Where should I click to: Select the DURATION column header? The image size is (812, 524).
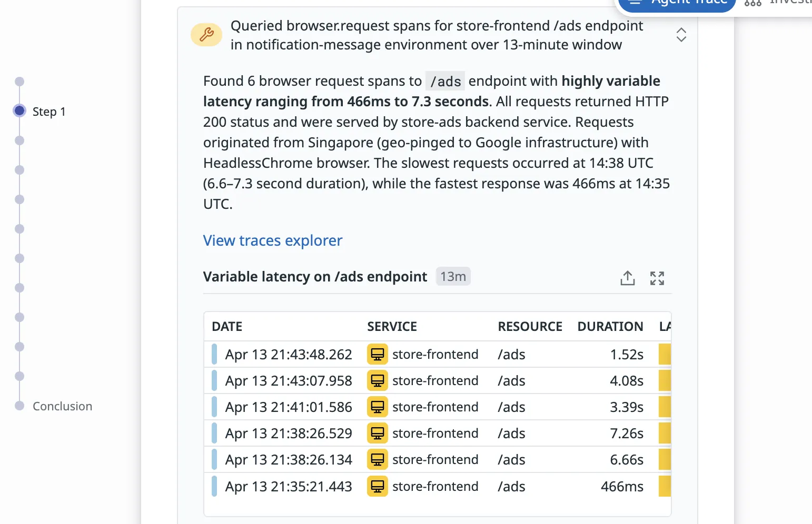610,326
